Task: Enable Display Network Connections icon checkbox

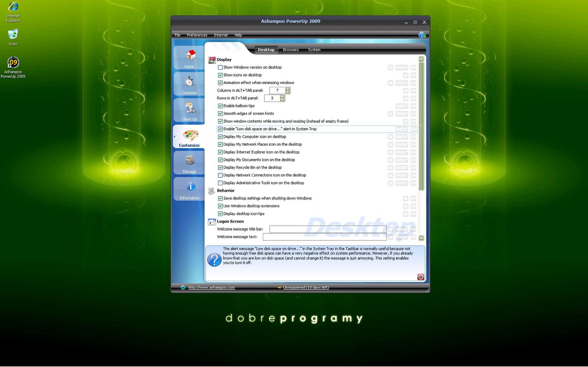Action: 220,175
